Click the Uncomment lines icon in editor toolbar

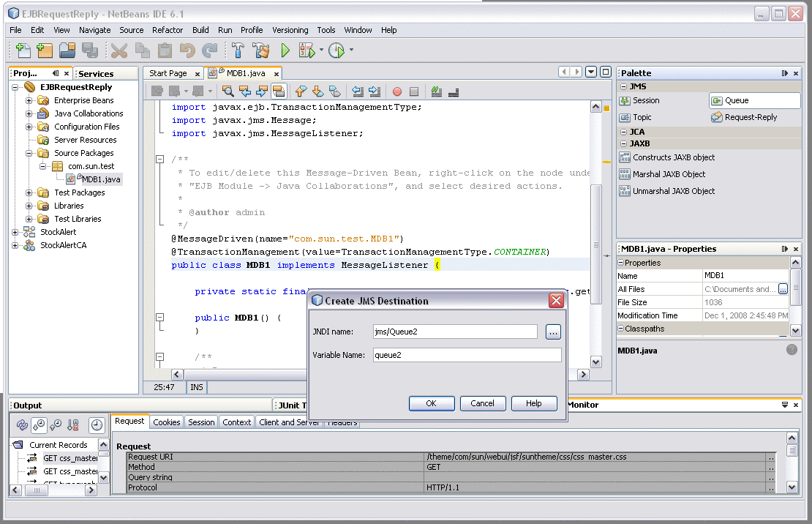454,91
